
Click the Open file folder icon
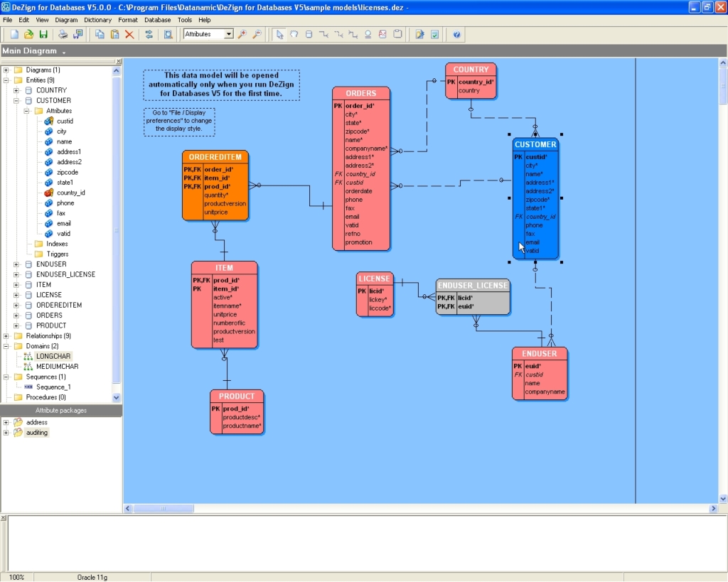point(28,34)
